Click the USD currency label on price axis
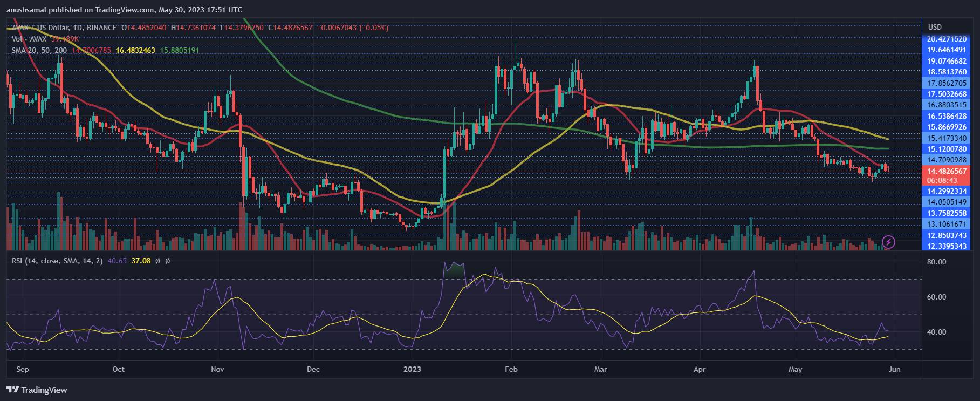This screenshot has width=980, height=401. click(x=935, y=27)
